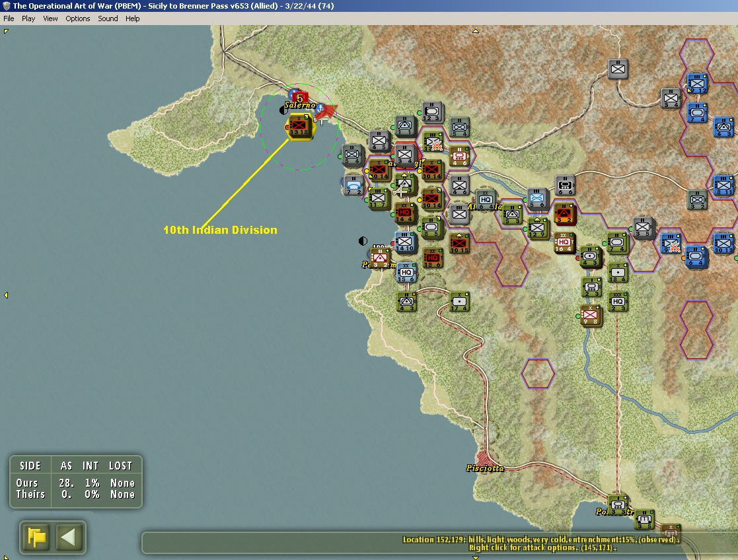Select the brown unit 10-15
Image resolution: width=738 pixels, height=560 pixels.
[x=459, y=244]
